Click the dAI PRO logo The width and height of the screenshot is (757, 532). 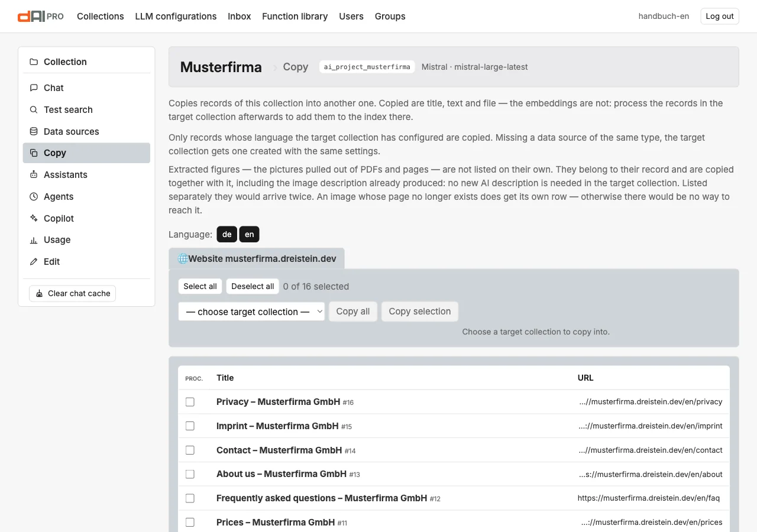(x=41, y=17)
